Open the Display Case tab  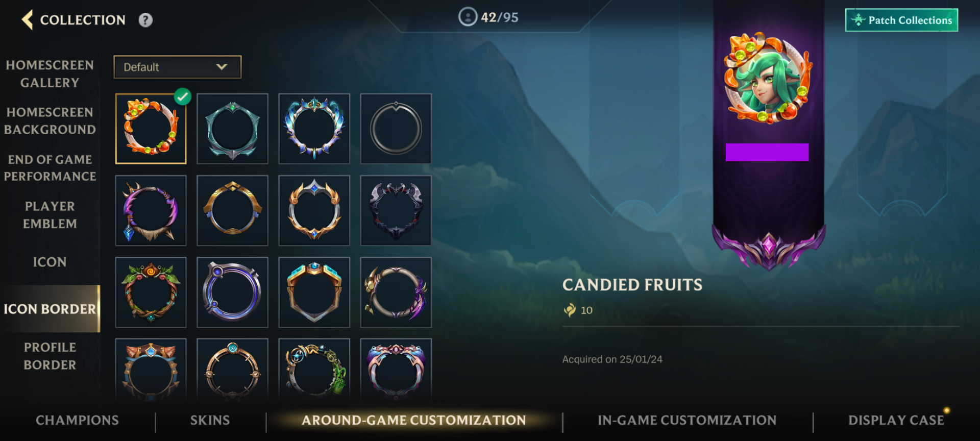click(896, 420)
